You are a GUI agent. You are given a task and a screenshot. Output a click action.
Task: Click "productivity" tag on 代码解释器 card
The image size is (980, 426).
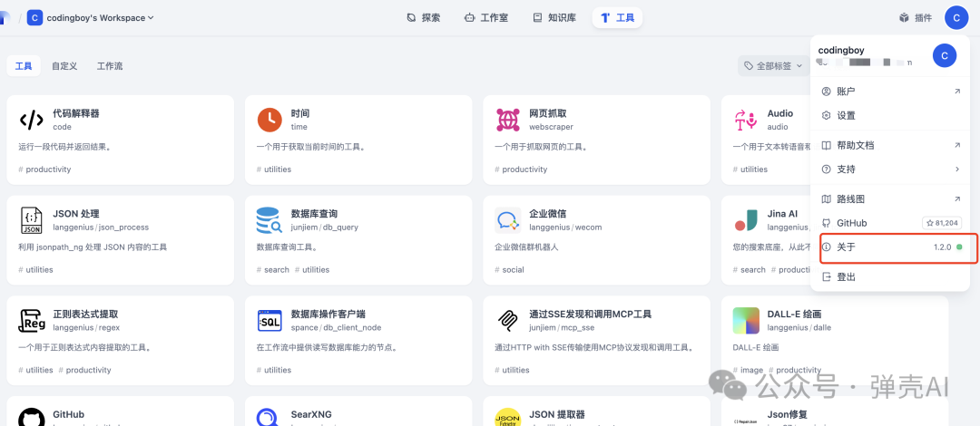pyautogui.click(x=48, y=169)
